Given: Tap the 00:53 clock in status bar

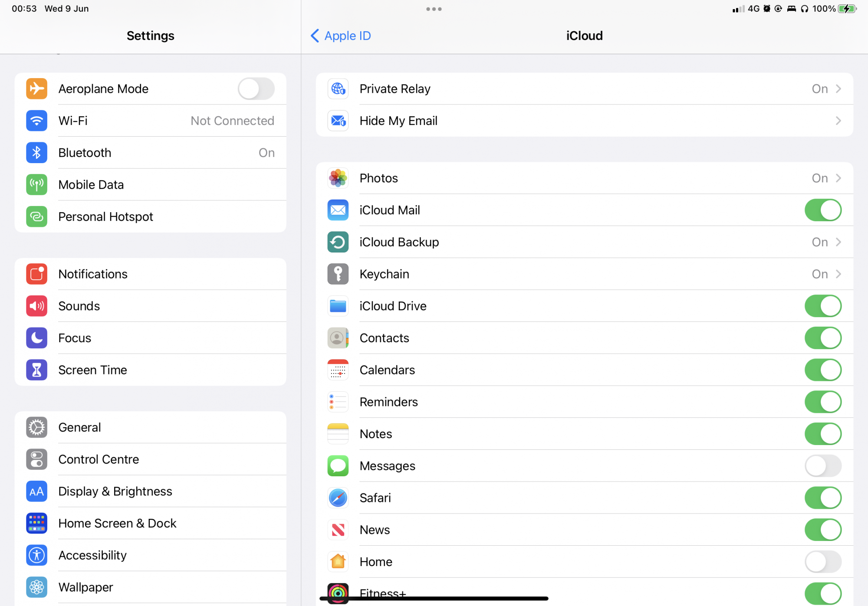Looking at the screenshot, I should pos(24,9).
